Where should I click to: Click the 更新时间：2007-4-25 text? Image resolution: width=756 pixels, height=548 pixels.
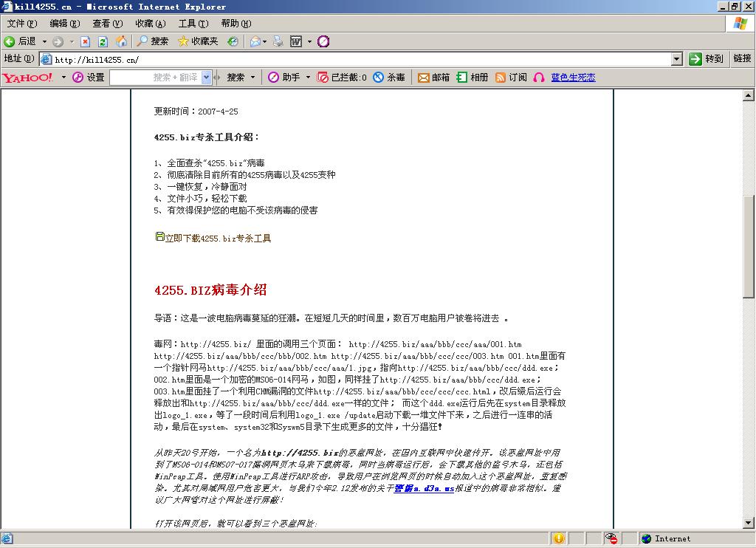point(196,112)
